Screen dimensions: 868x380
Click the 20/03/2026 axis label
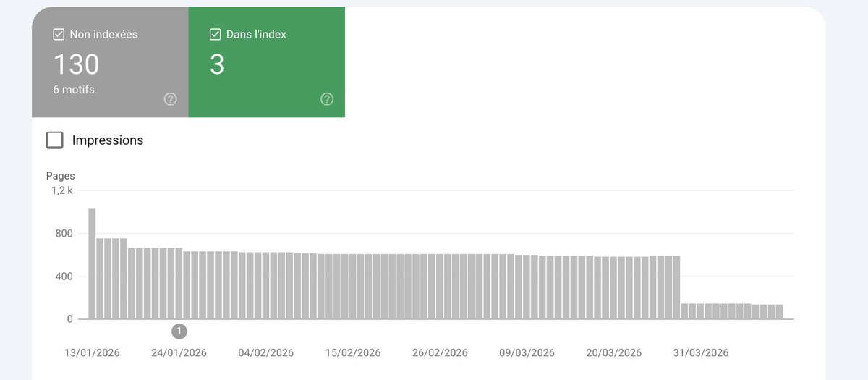click(x=613, y=353)
